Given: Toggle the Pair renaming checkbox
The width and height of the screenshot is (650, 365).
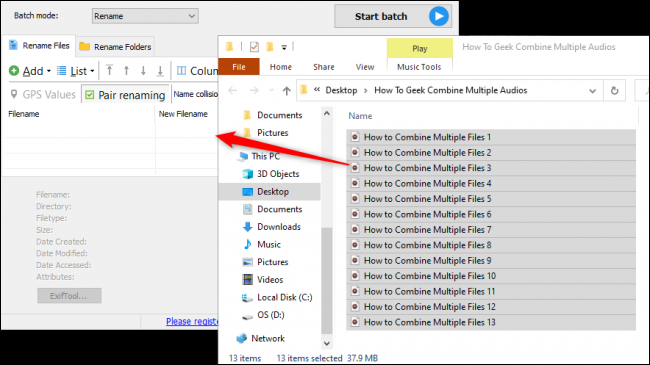Looking at the screenshot, I should (x=90, y=95).
